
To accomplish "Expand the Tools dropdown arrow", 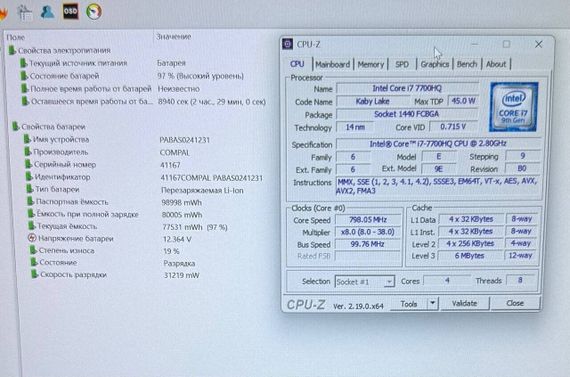I will (x=433, y=303).
